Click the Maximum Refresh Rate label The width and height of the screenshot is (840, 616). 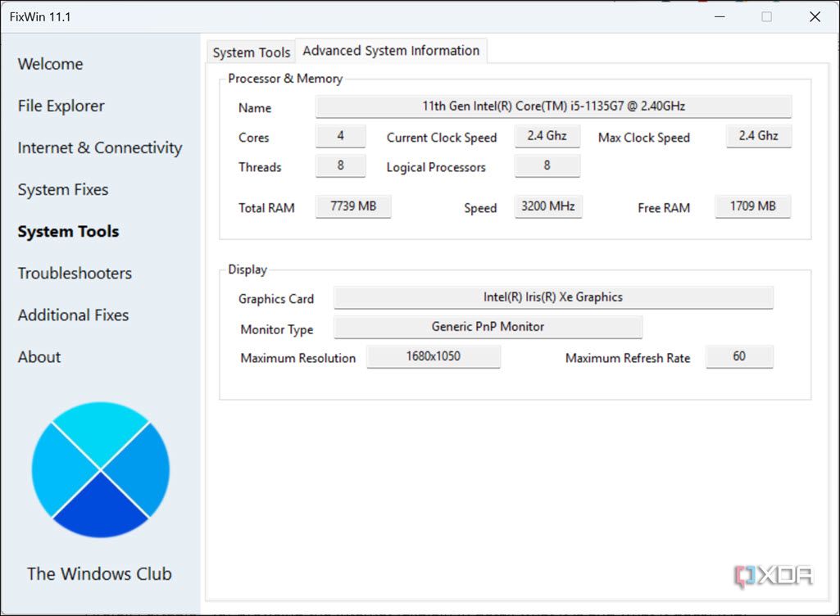628,358
